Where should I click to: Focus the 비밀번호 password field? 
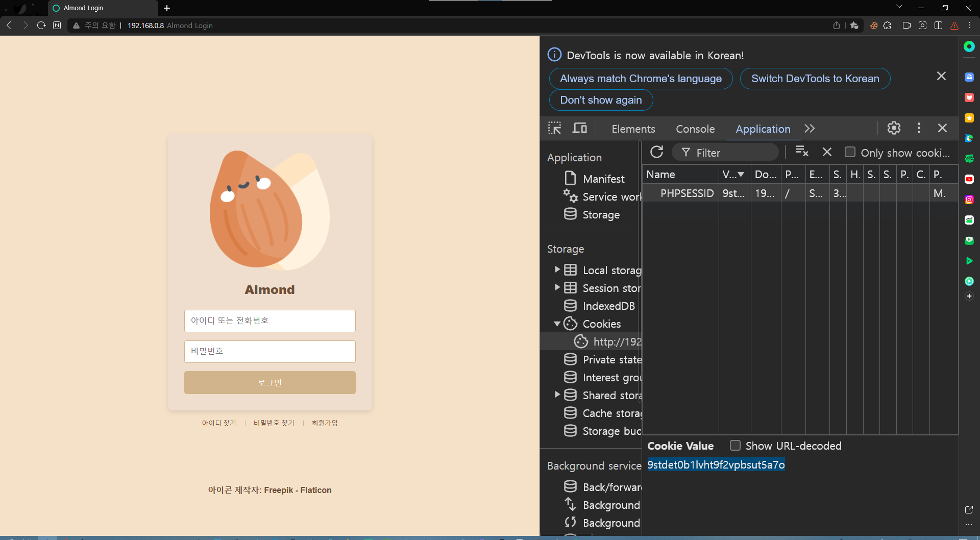[270, 352]
